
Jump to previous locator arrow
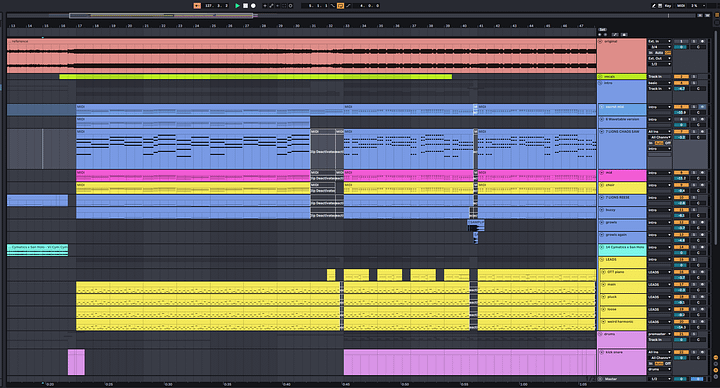coord(600,34)
